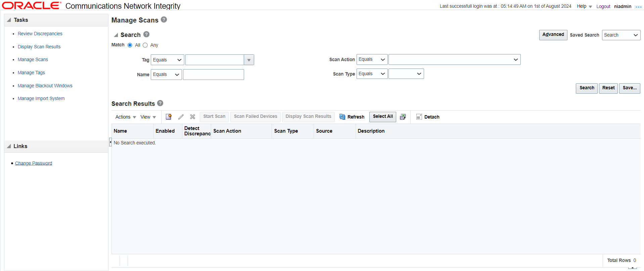The width and height of the screenshot is (644, 271).
Task: Refresh the search results table
Action: (x=352, y=117)
